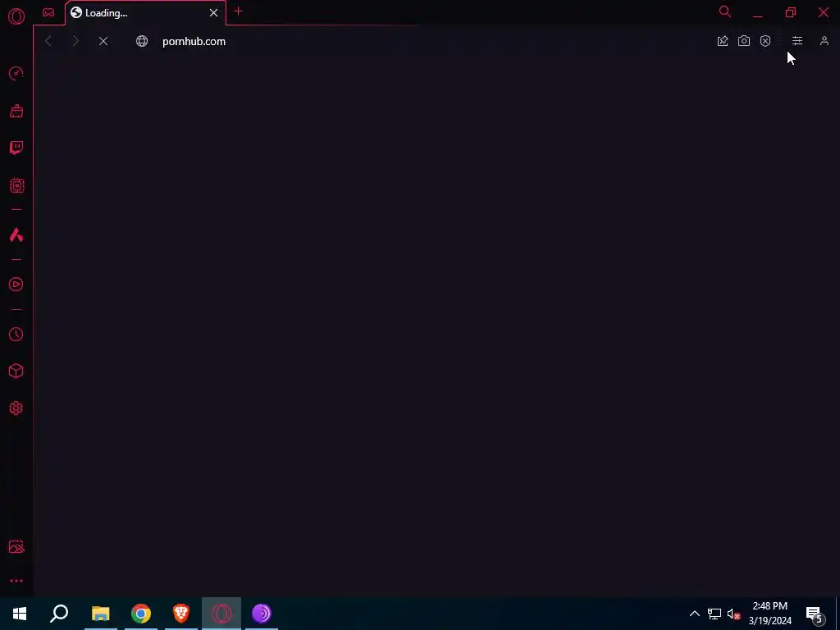Open Tor Browser from taskbar
The width and height of the screenshot is (840, 630).
point(262,614)
